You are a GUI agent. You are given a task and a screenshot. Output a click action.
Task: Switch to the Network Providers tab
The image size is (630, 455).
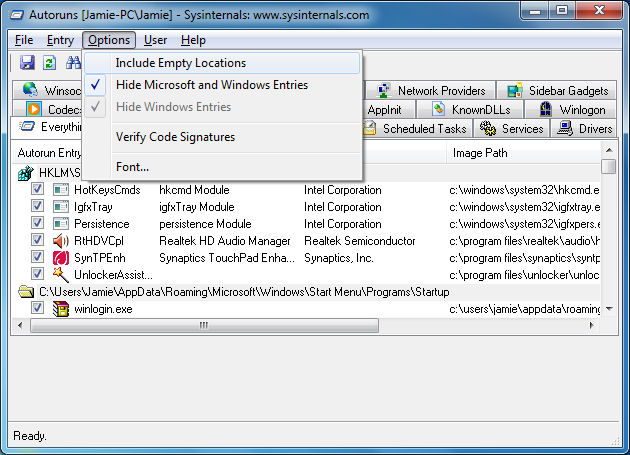(x=430, y=90)
